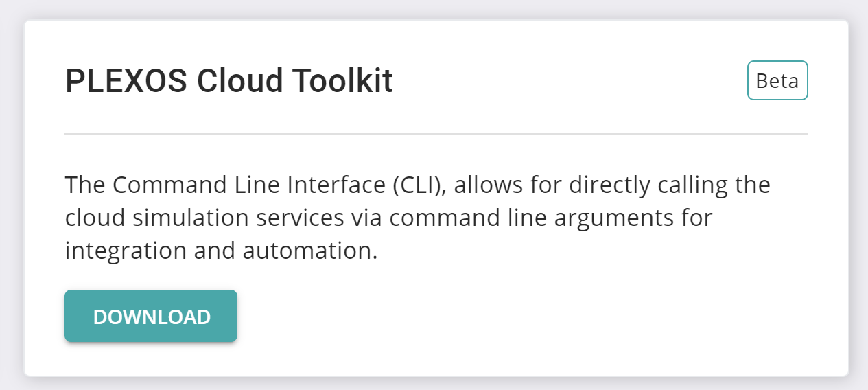Click the "integration and" text
The height and width of the screenshot is (390, 868).
coord(151,251)
